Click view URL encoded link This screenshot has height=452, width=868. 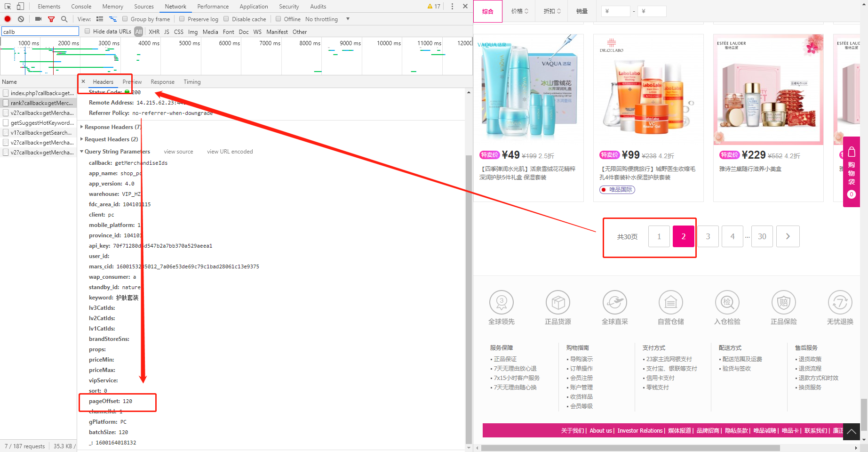click(x=230, y=151)
